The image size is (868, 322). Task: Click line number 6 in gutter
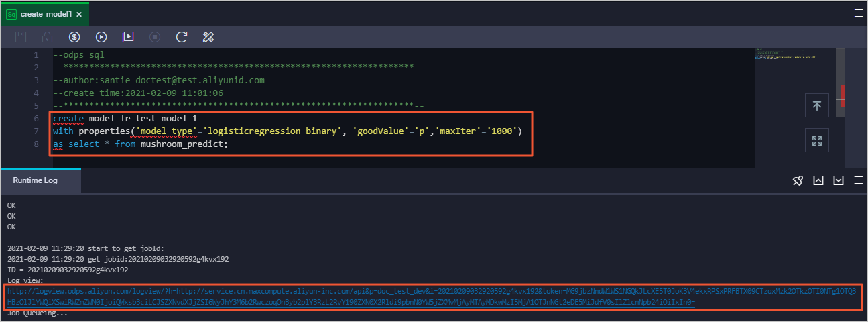pos(36,118)
